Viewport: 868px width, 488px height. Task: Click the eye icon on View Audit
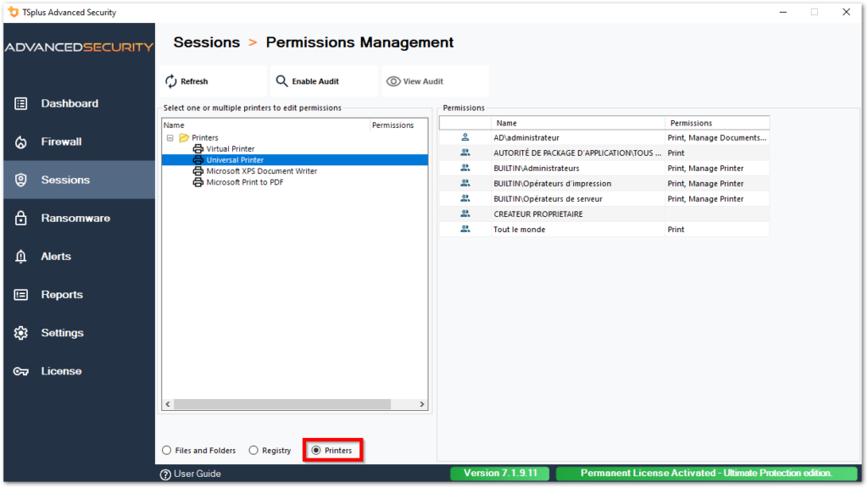[x=392, y=80]
